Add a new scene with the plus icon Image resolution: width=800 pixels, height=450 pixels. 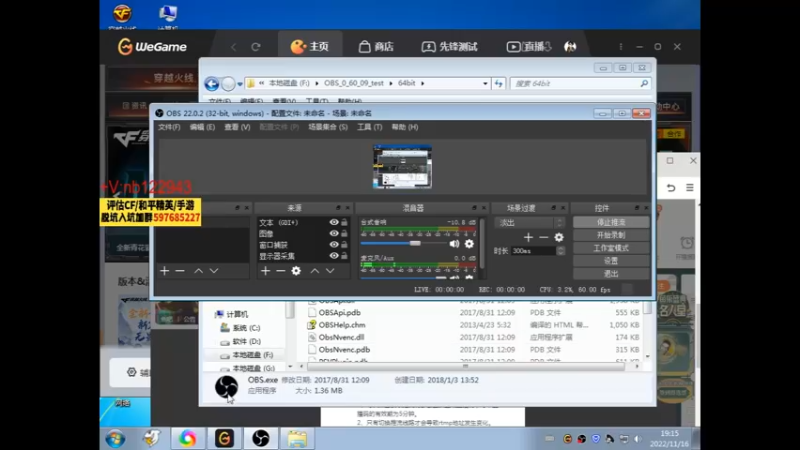164,271
